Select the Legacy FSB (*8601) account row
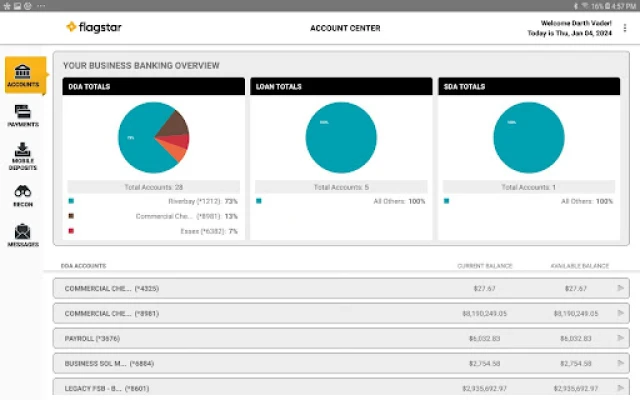640x400 pixels. (300, 388)
